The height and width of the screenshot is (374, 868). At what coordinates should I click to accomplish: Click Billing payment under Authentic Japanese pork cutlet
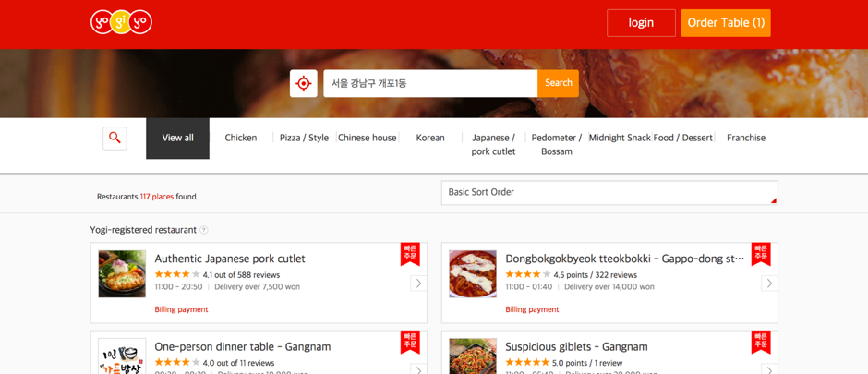click(x=182, y=309)
